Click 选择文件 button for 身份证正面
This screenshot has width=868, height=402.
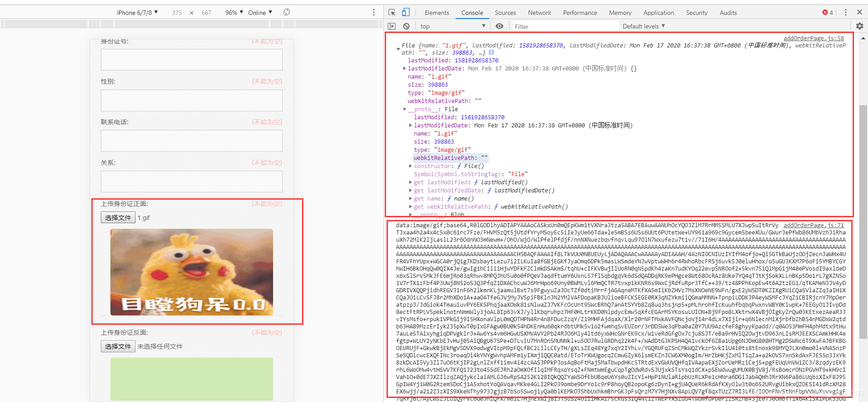point(118,218)
